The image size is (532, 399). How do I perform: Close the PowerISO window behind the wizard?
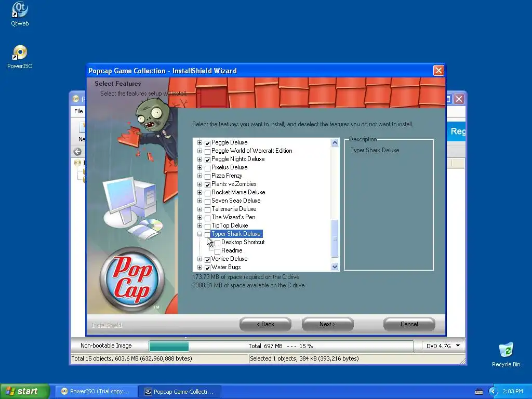point(459,99)
